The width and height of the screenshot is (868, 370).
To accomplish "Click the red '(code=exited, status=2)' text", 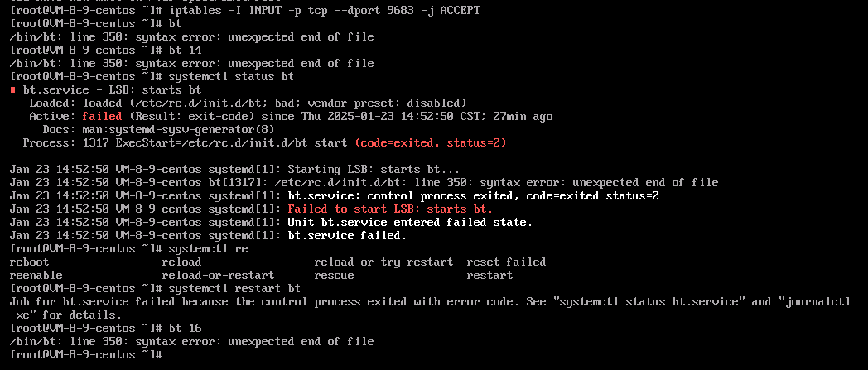I will [x=431, y=142].
